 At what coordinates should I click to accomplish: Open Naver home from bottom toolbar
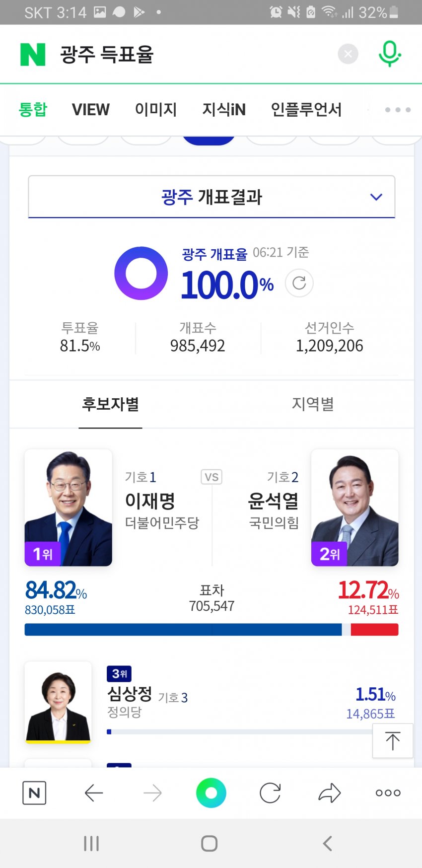(34, 793)
